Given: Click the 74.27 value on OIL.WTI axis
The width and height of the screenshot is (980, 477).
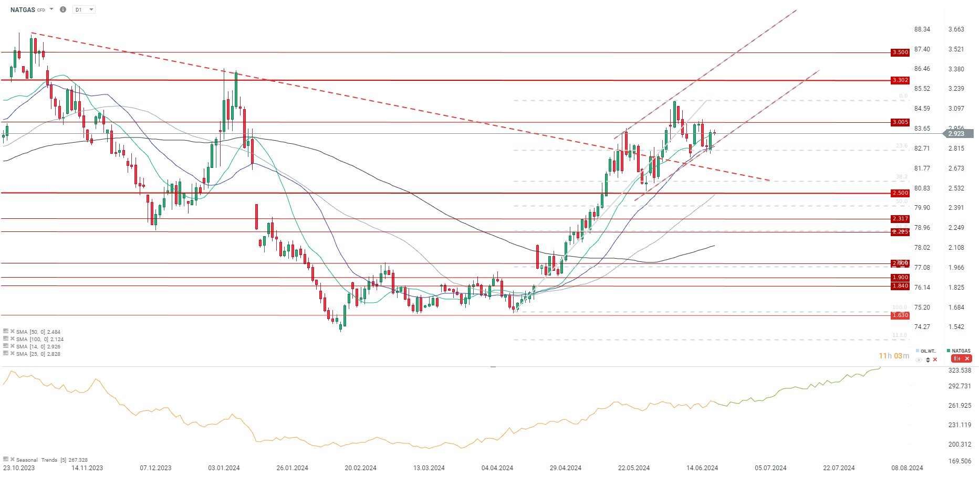Looking at the screenshot, I should [922, 326].
